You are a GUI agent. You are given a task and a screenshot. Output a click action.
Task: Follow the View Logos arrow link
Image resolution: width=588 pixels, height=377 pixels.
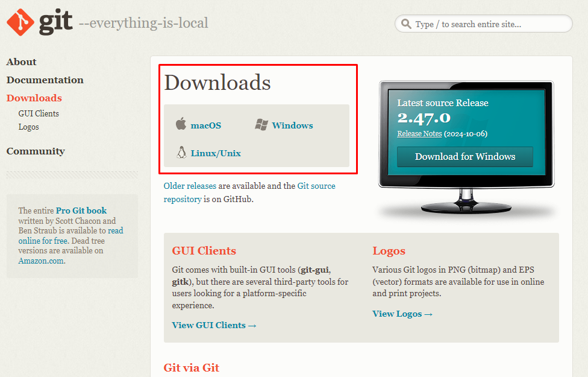coord(402,313)
